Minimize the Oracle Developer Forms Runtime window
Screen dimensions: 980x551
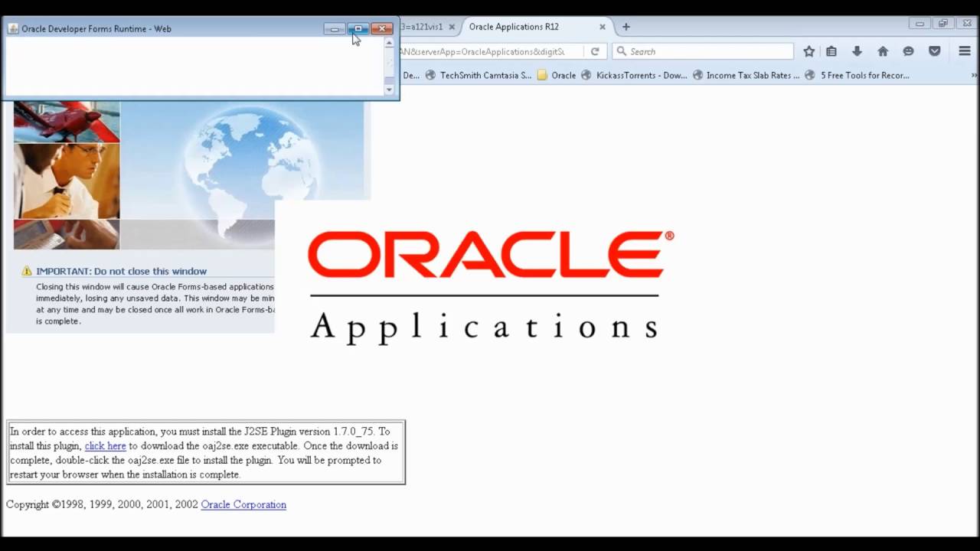pos(335,29)
